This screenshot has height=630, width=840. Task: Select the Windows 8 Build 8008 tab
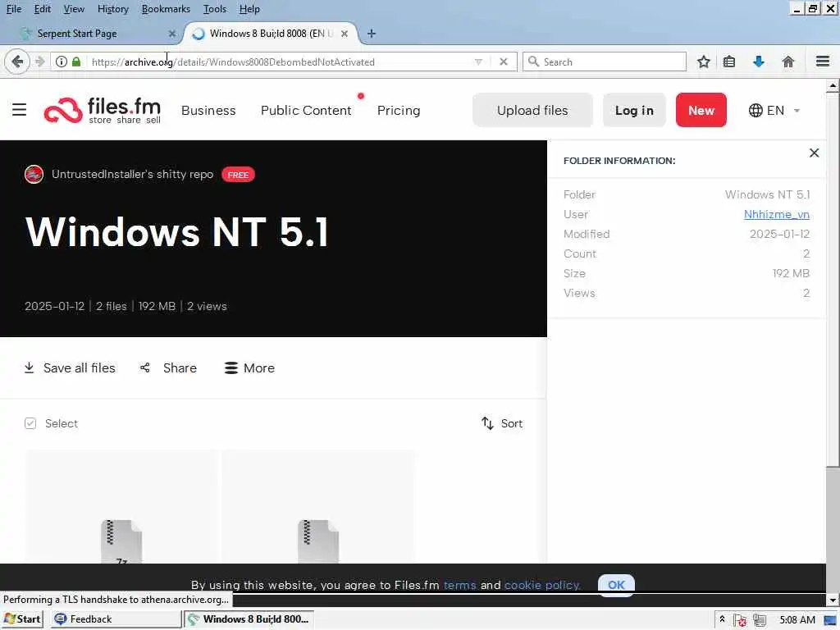tap(271, 33)
